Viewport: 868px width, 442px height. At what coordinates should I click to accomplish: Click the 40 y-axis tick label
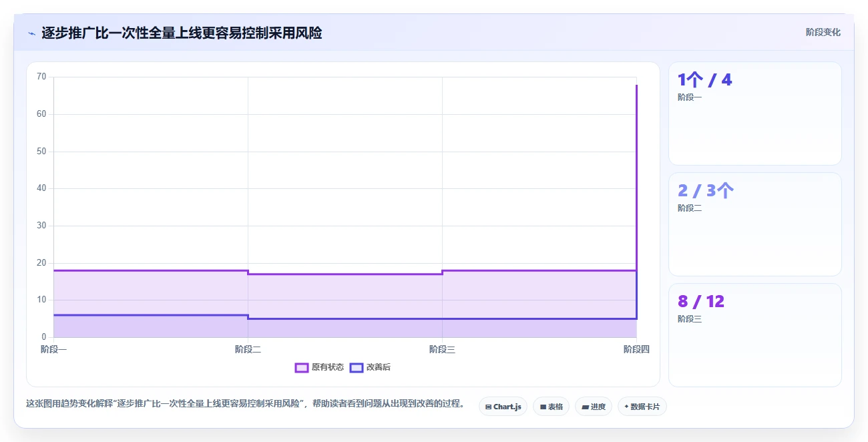click(x=41, y=188)
